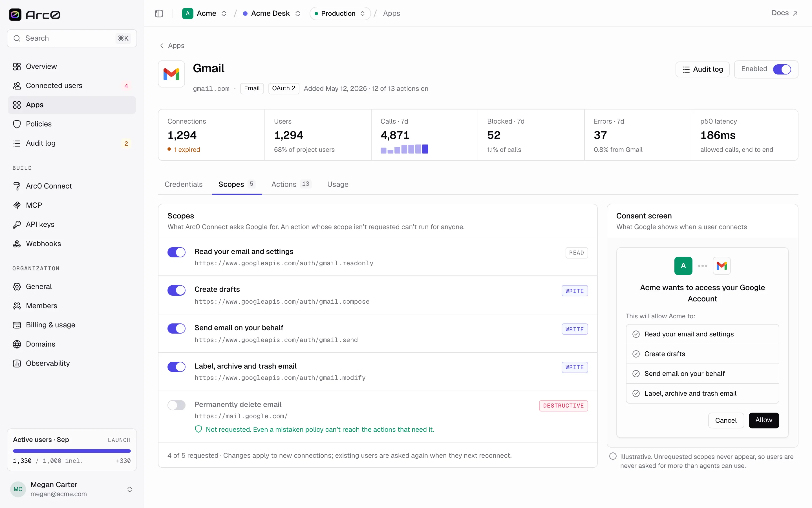Click the ArcO Connect icon
Viewport: 812px width, 508px height.
[17, 186]
